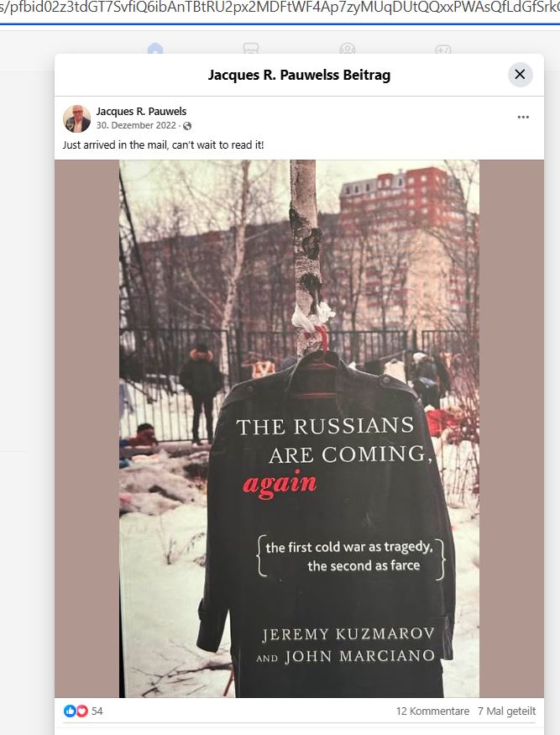Image resolution: width=560 pixels, height=735 pixels.
Task: Open the Marketplace icon in top bar
Action: pos(251,49)
